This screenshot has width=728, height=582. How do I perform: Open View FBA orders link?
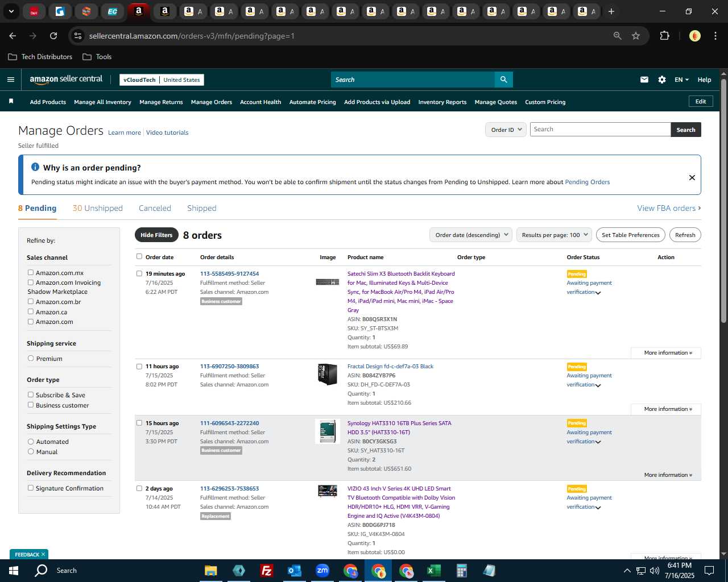tap(669, 208)
